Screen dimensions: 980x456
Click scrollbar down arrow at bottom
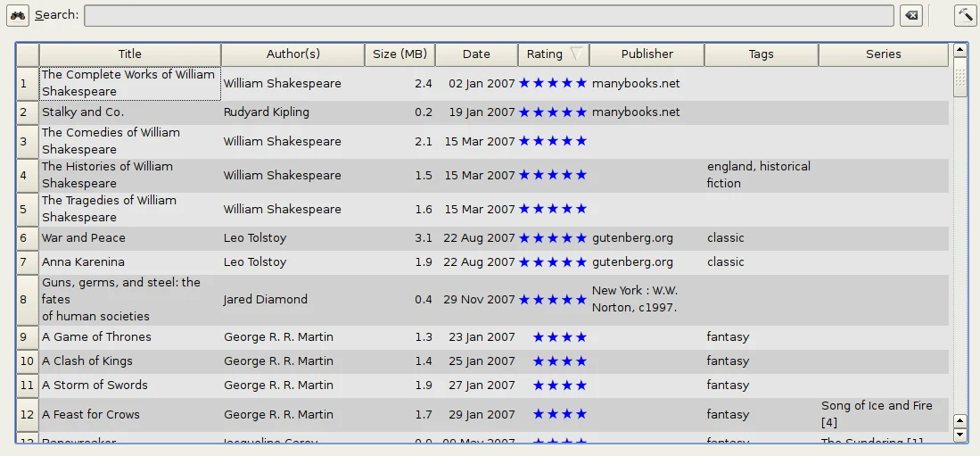click(x=960, y=434)
